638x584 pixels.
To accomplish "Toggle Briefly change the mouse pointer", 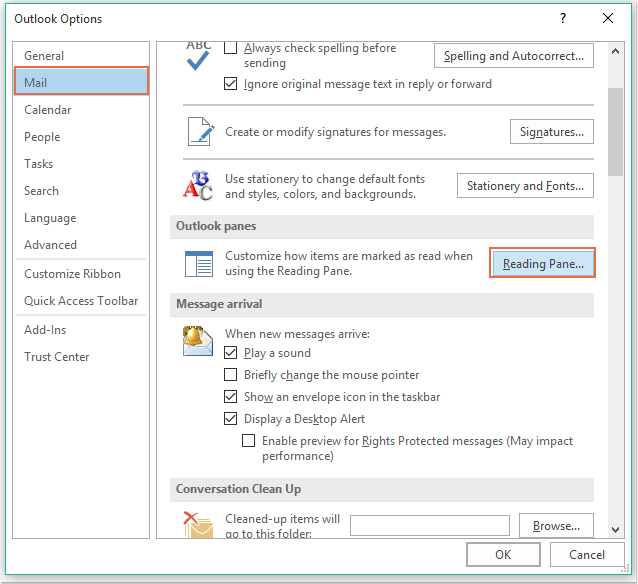I will [231, 375].
